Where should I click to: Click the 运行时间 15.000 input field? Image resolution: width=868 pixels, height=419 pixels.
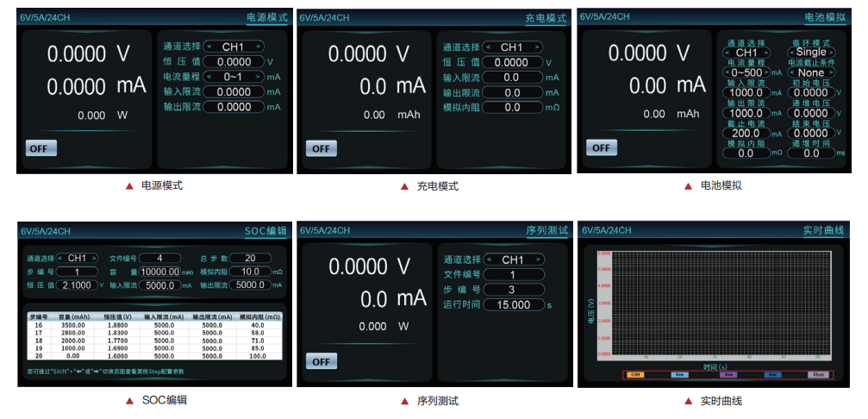coord(513,305)
